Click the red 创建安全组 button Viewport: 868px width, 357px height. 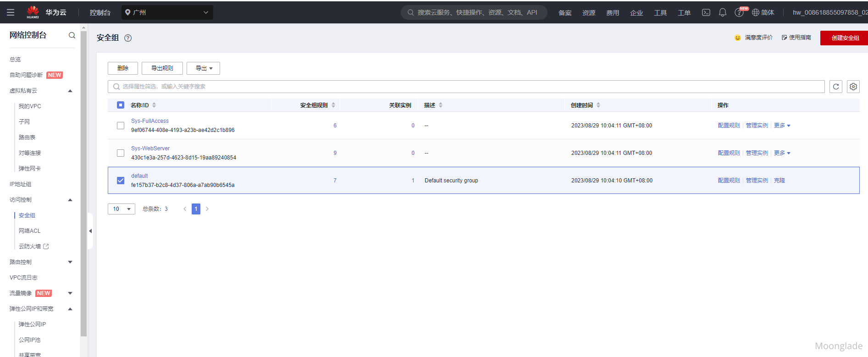point(845,38)
